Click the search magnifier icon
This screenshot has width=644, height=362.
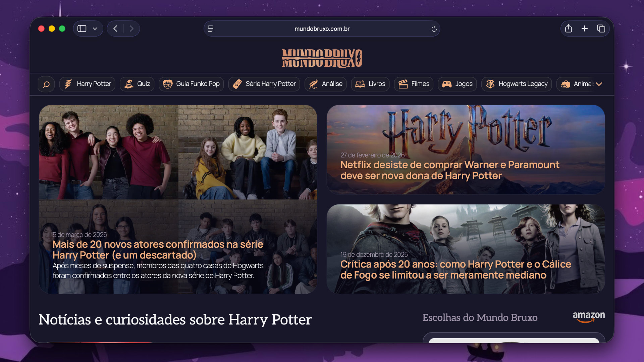46,84
